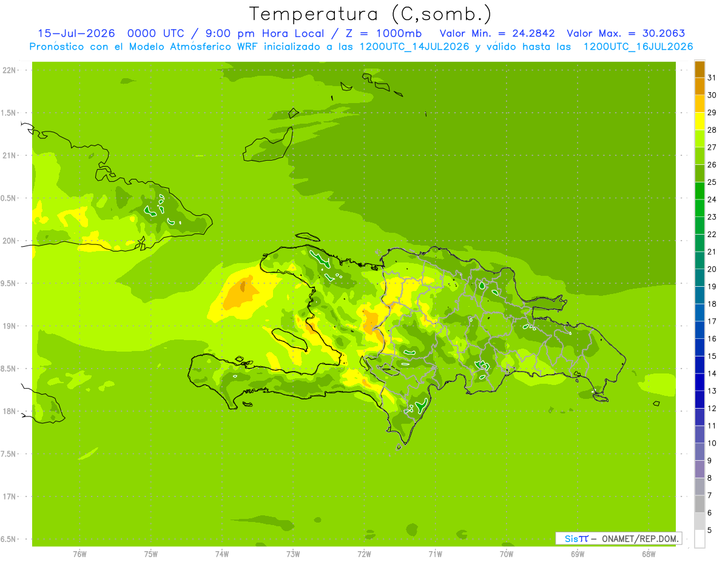The width and height of the screenshot is (728, 562).
Task: Click the orange legend swatch between 30 and 31
Action: pos(699,87)
